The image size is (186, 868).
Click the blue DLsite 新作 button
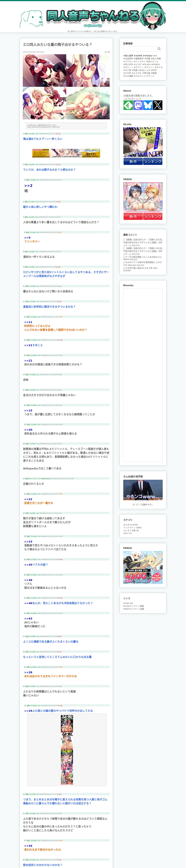point(133,161)
